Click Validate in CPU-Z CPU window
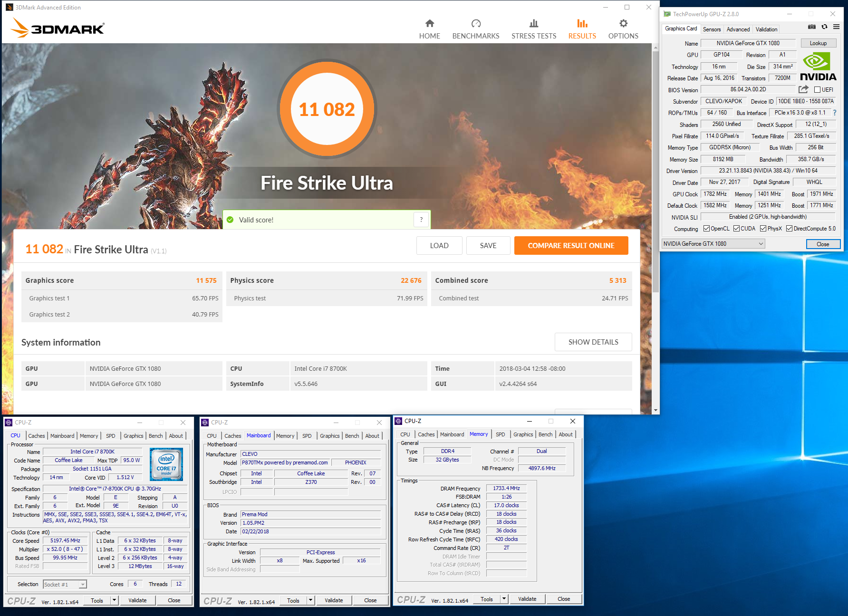This screenshot has width=848, height=616. tap(137, 600)
